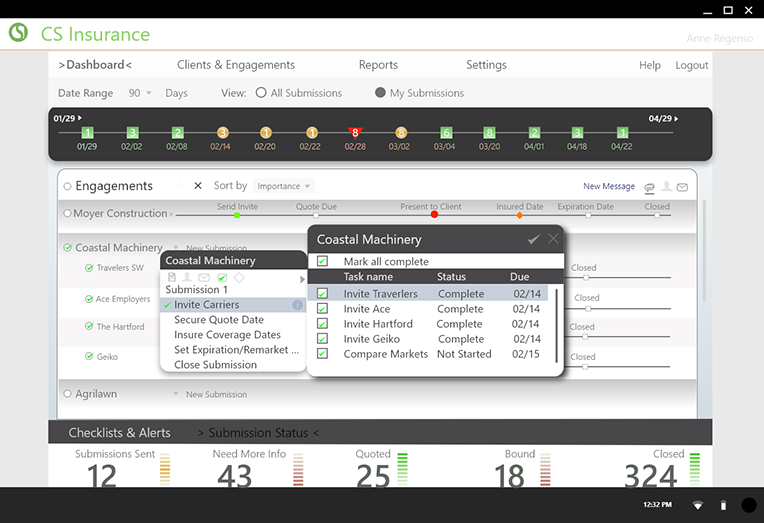This screenshot has height=523, width=764.
Task: Toggle the Compare Markets task checkbox
Action: coord(323,354)
